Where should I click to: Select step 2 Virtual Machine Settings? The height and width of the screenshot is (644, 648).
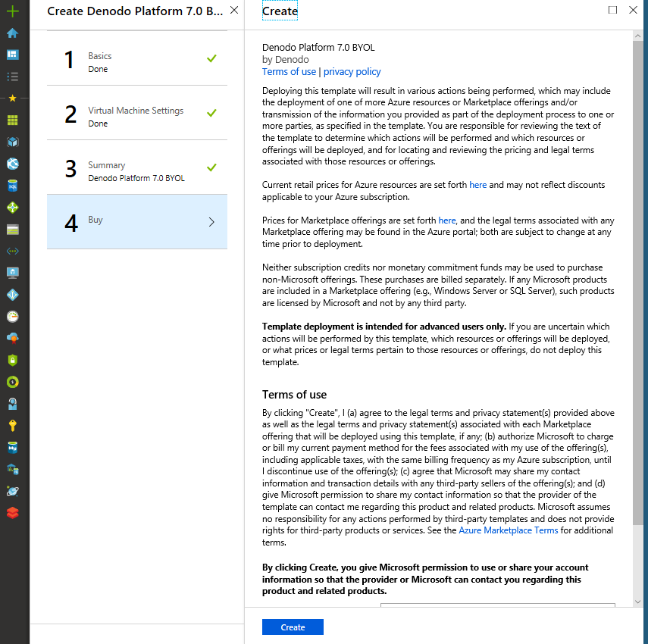[x=137, y=113]
